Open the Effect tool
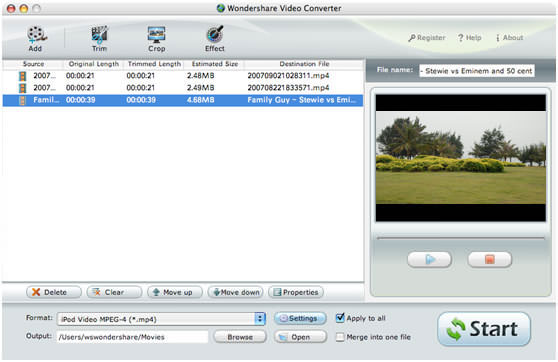This screenshot has width=558, height=362. [x=215, y=39]
